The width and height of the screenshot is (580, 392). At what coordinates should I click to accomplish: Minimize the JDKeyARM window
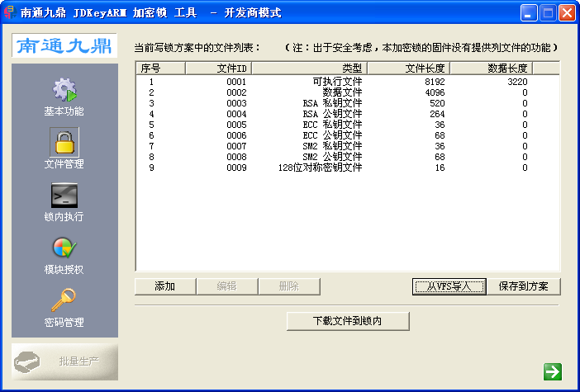(529, 13)
